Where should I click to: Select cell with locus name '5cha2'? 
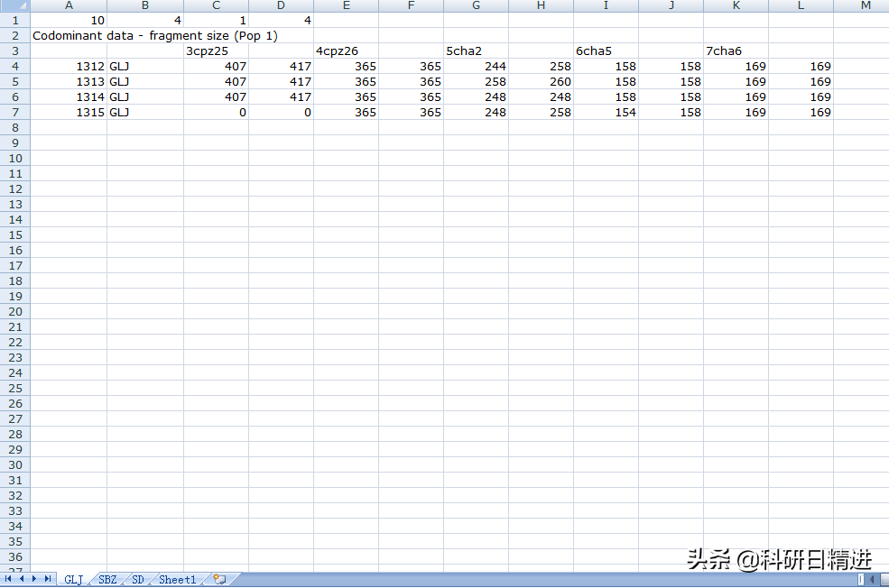coord(476,51)
